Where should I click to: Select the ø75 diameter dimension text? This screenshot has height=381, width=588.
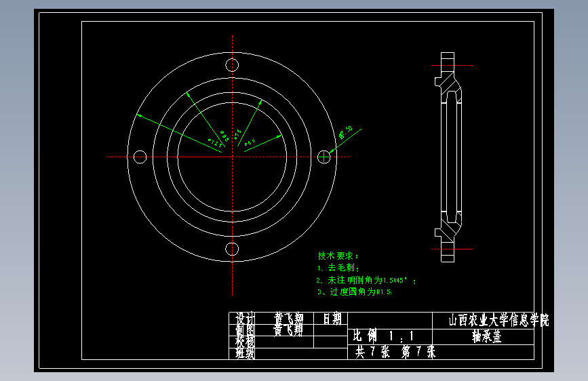[x=238, y=134]
